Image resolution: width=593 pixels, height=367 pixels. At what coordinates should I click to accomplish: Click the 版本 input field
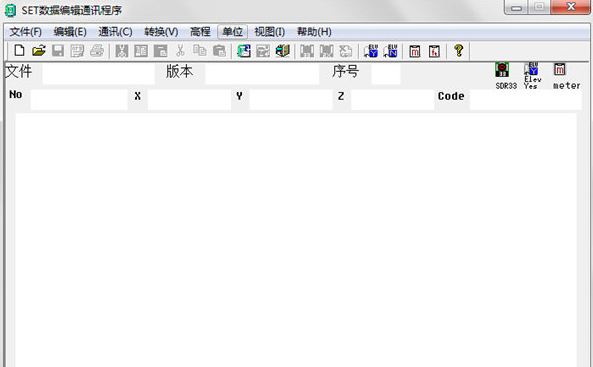[x=262, y=74]
